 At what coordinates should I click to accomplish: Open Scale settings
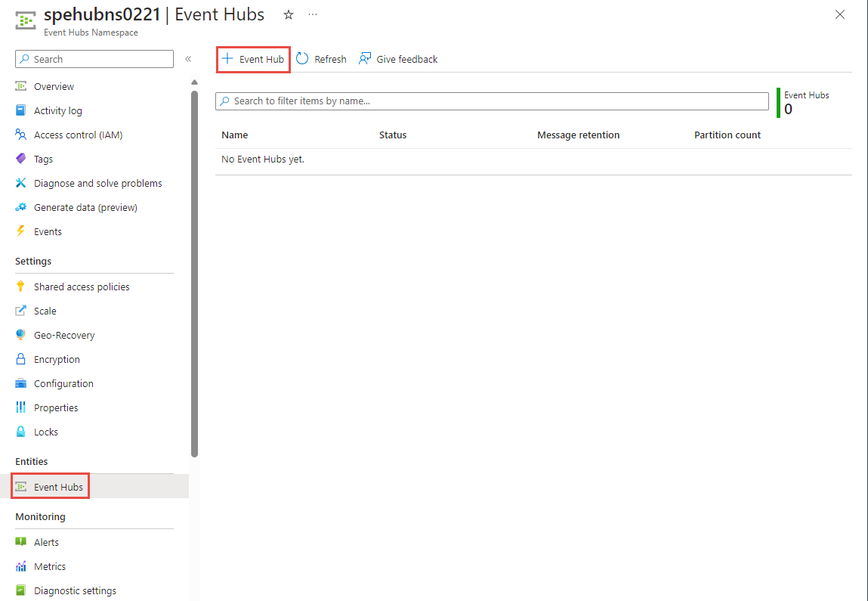[x=45, y=311]
